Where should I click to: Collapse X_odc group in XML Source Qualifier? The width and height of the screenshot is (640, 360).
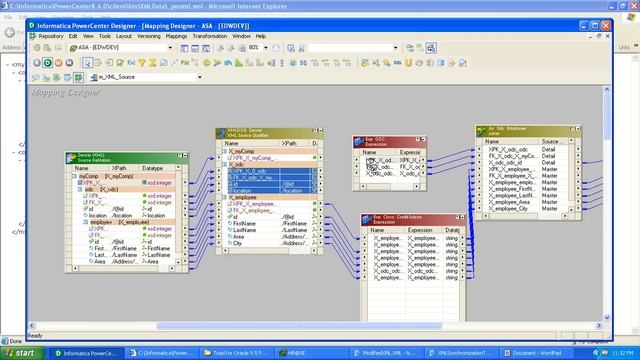[x=224, y=164]
